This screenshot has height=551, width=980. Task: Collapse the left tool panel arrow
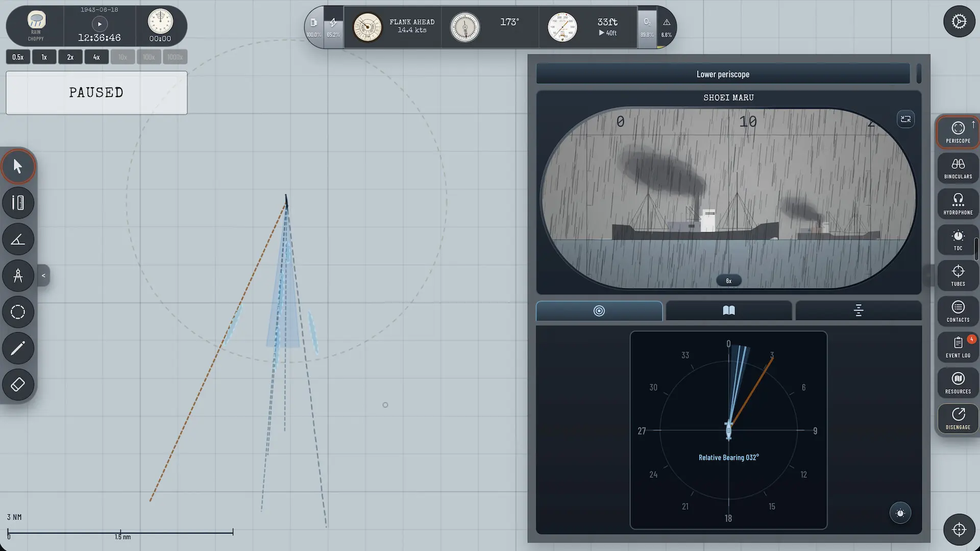(x=43, y=275)
